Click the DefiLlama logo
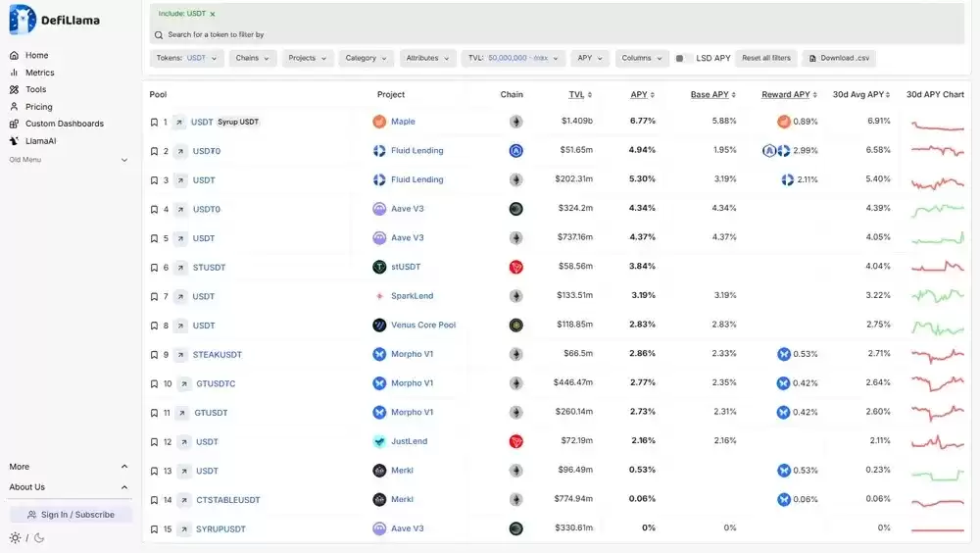 [x=54, y=20]
